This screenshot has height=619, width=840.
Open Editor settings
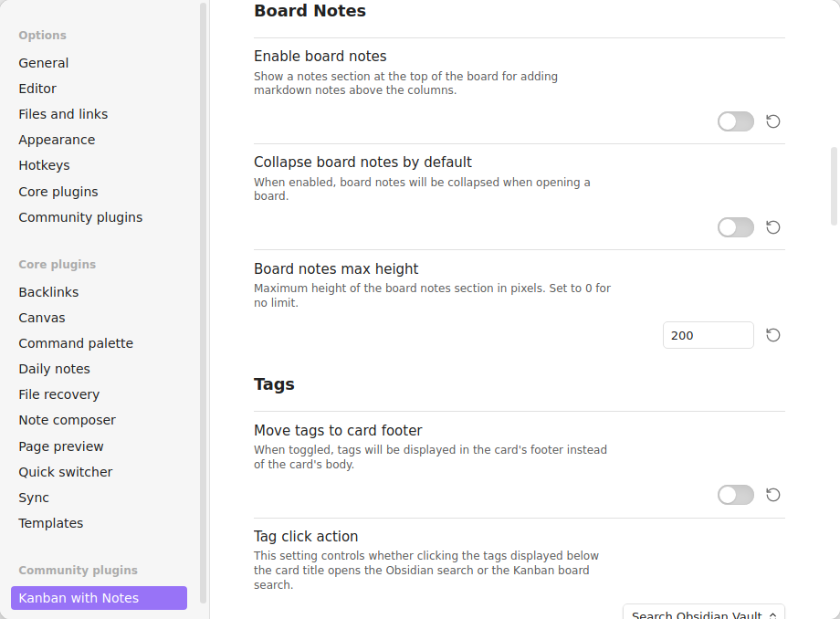tap(100, 89)
